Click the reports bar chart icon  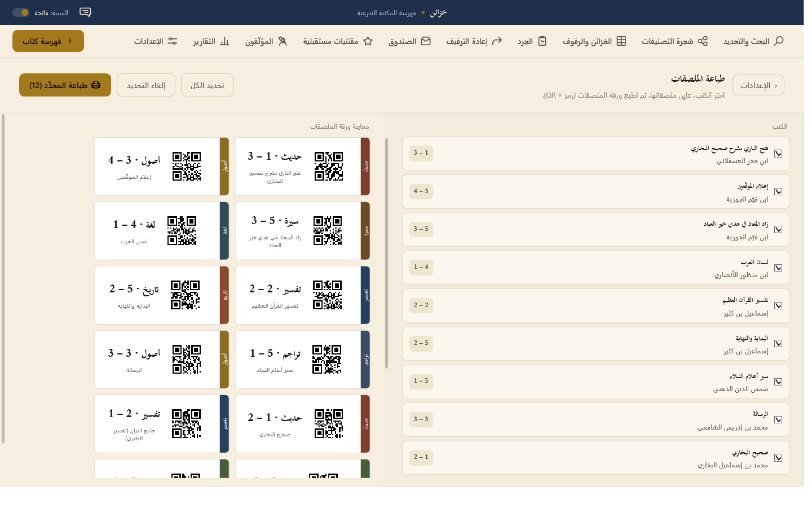pyautogui.click(x=224, y=41)
